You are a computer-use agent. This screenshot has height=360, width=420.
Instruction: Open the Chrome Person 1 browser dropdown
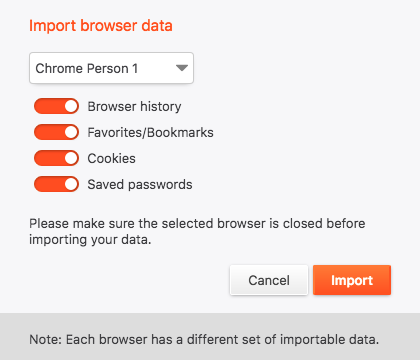pyautogui.click(x=111, y=68)
